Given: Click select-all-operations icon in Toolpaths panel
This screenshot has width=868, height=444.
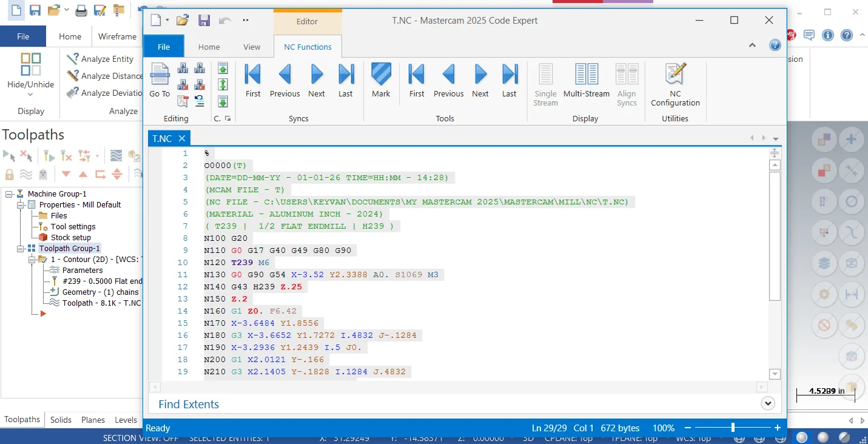Looking at the screenshot, I should point(9,156).
